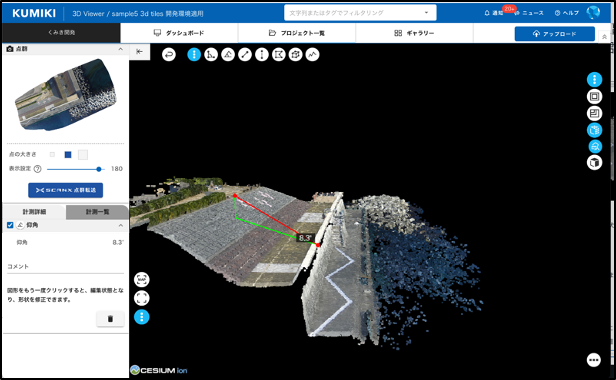Viewport: 616px width, 380px height.
Task: Select the cross-section profile tool
Action: 312,54
